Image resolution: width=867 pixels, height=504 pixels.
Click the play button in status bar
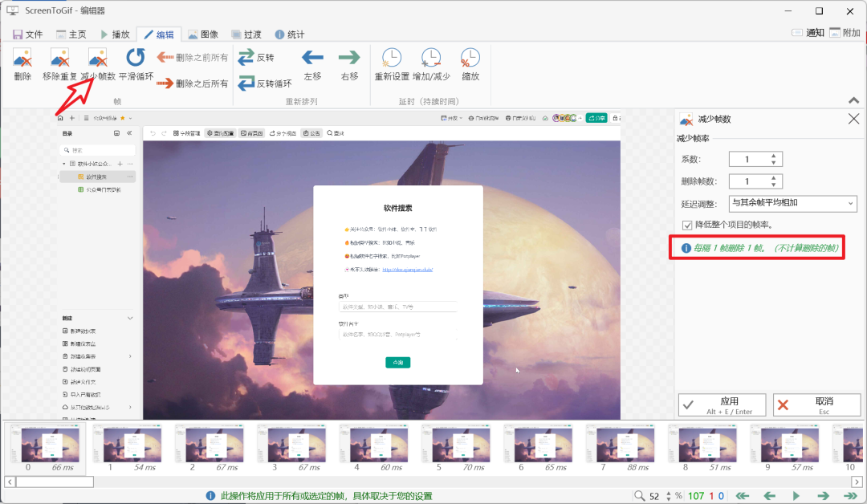tap(796, 496)
